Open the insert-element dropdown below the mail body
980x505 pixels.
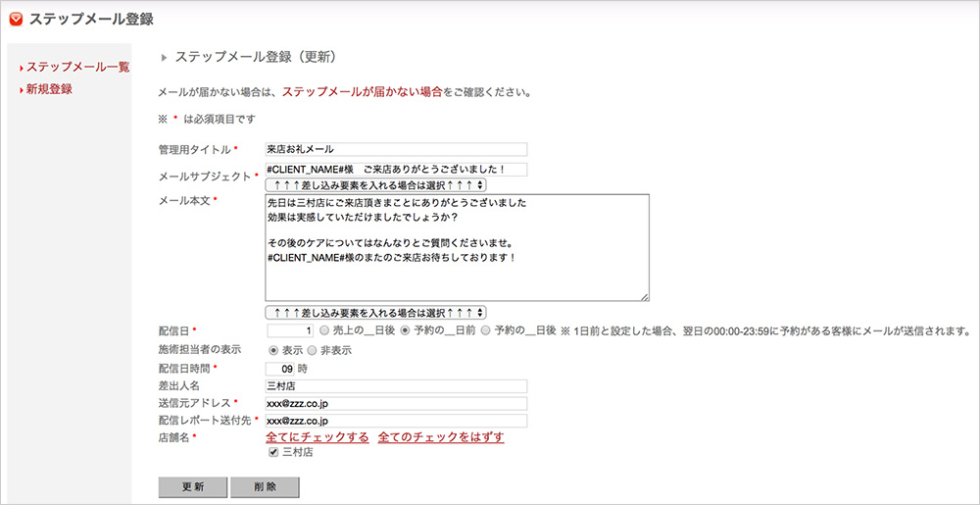tap(376, 313)
